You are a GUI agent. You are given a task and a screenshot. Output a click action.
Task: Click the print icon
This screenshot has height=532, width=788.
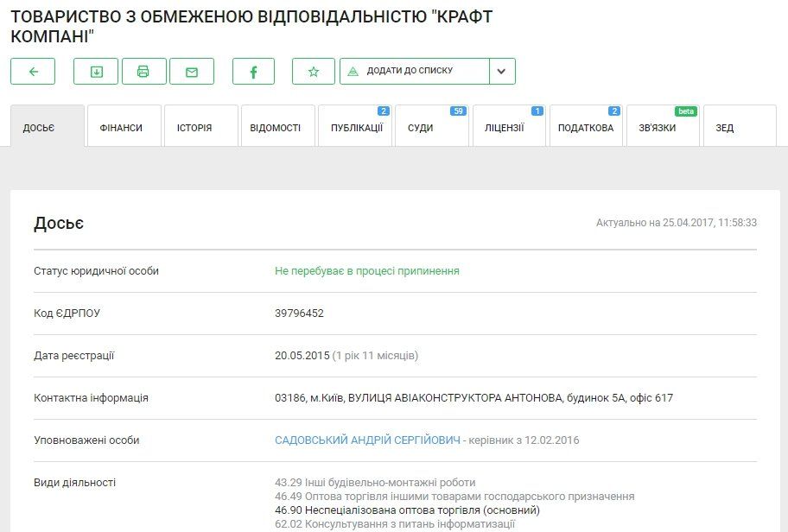(x=144, y=72)
